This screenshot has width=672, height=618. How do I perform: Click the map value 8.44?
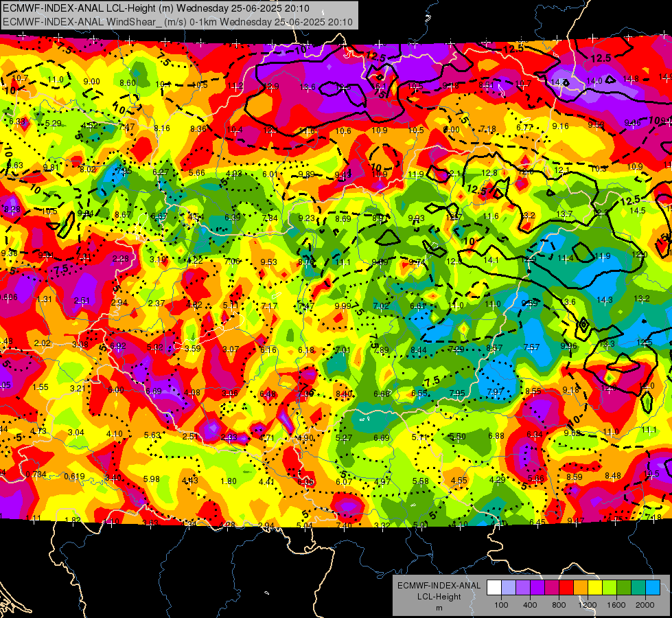[419, 350]
